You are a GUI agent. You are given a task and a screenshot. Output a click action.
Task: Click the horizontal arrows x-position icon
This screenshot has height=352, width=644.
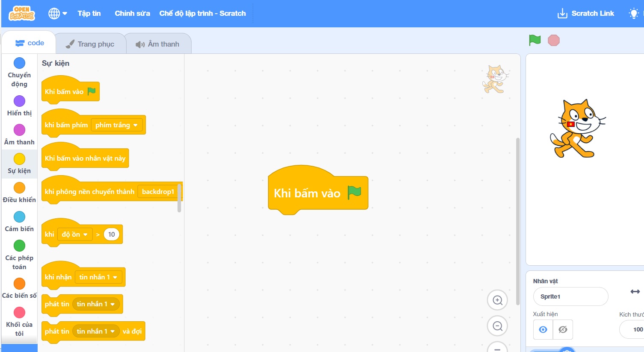click(635, 291)
